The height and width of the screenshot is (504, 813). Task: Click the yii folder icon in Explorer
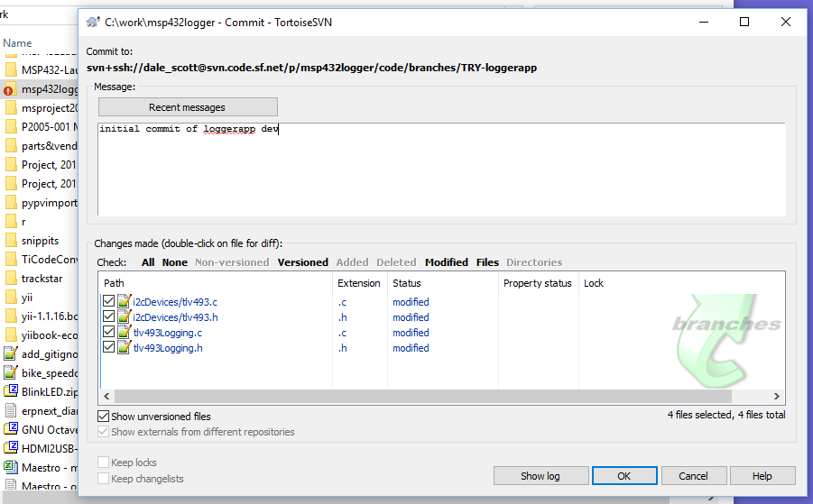point(11,298)
